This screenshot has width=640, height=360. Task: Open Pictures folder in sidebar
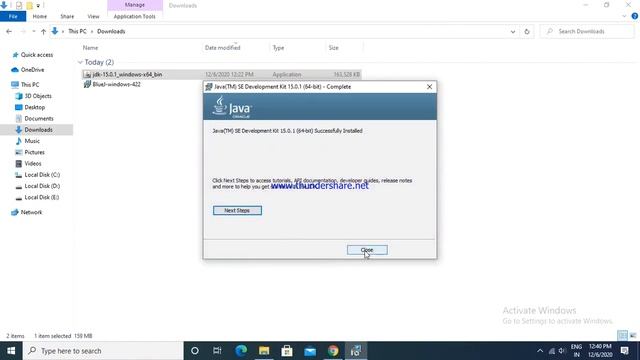[x=34, y=152]
